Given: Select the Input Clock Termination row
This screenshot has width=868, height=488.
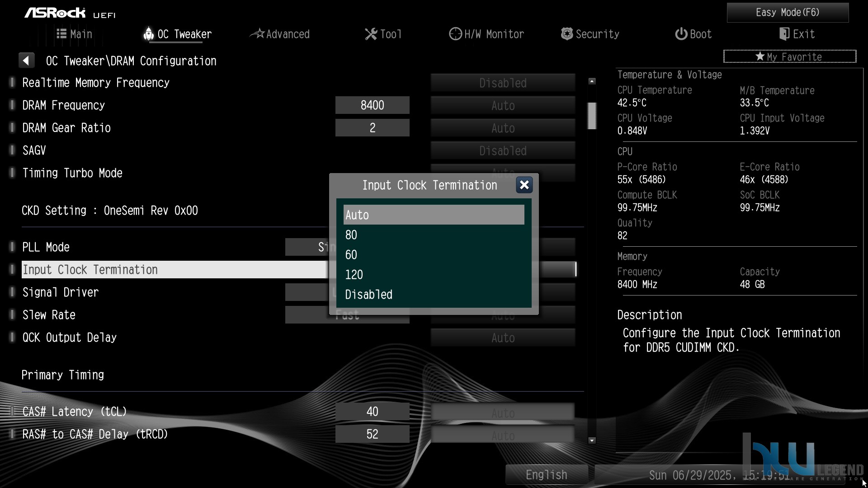Looking at the screenshot, I should (x=174, y=270).
